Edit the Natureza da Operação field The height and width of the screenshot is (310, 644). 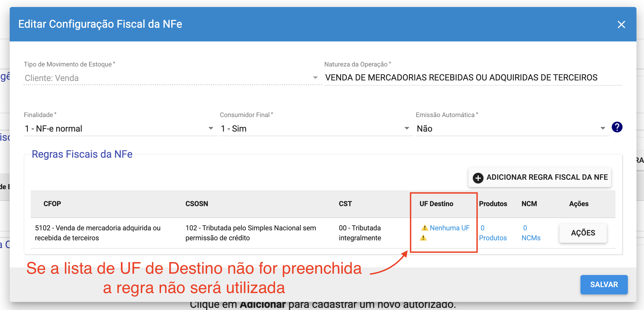[x=473, y=78]
